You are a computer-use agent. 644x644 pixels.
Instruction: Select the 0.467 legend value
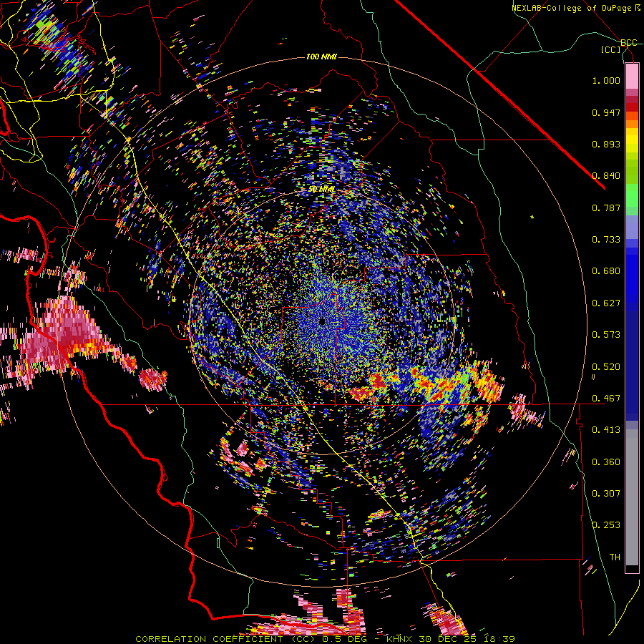(606, 399)
